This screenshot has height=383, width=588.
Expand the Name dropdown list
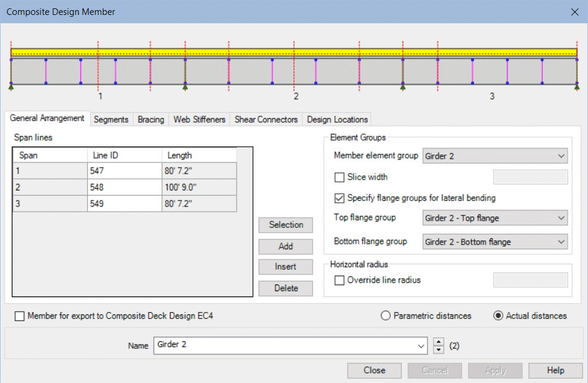pos(422,345)
